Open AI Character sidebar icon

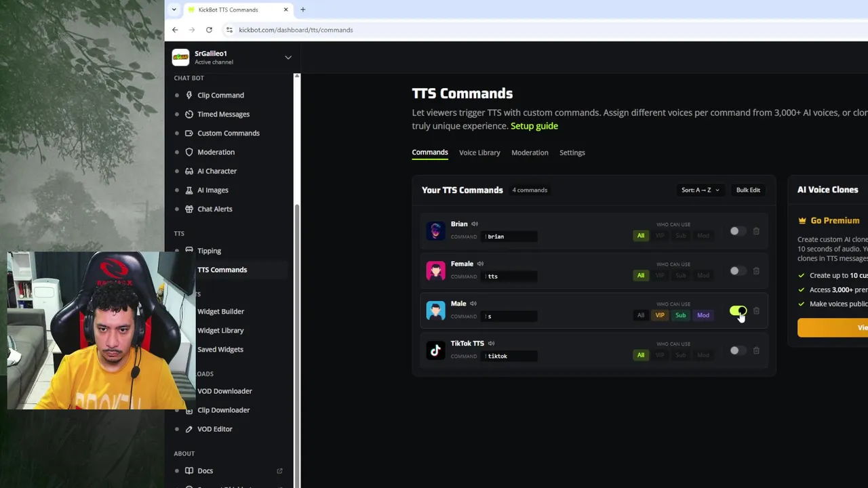pyautogui.click(x=189, y=171)
